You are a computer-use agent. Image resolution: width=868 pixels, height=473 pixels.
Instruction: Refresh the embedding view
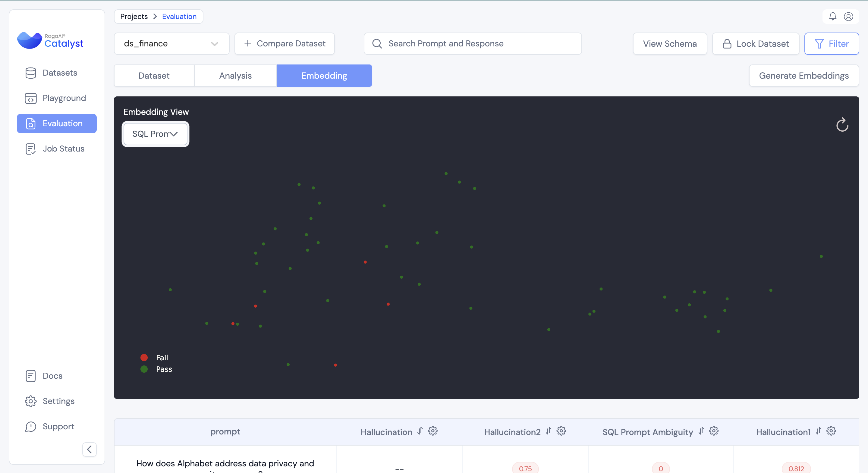point(842,125)
